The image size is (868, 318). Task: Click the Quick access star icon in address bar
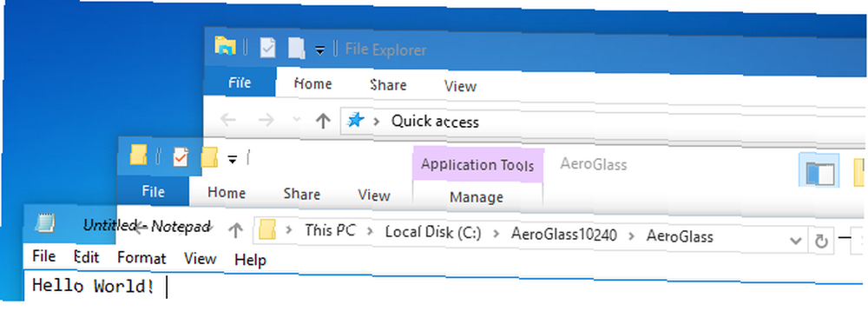(x=355, y=120)
